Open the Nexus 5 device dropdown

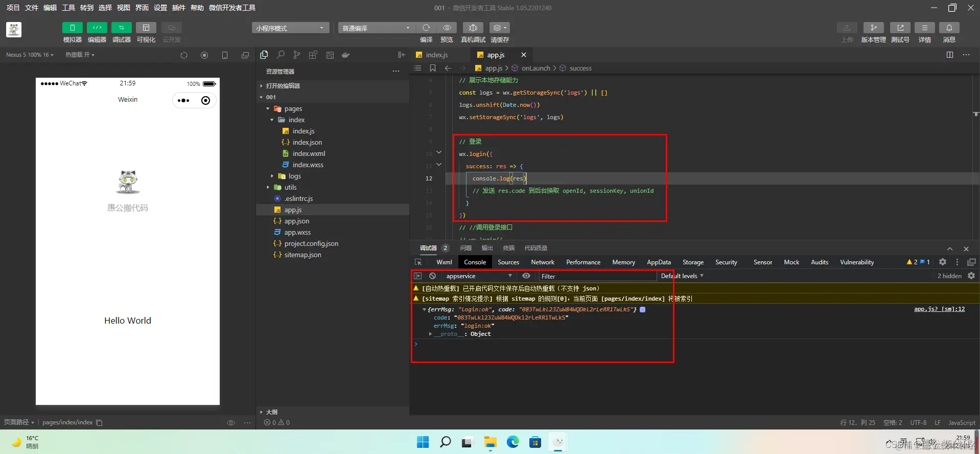point(30,55)
